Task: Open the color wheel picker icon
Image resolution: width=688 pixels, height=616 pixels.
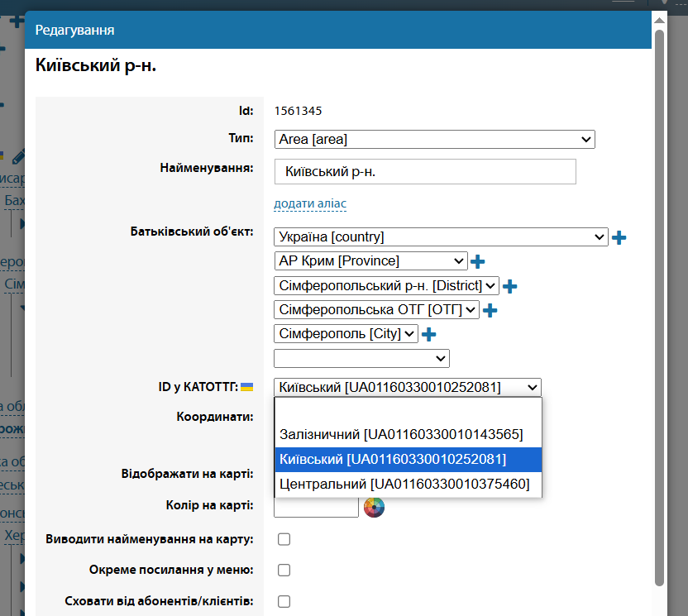Action: [x=375, y=507]
